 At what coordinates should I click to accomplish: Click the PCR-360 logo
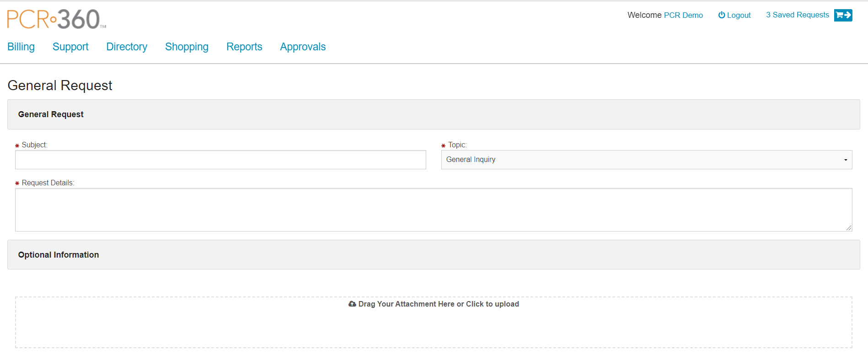(56, 19)
